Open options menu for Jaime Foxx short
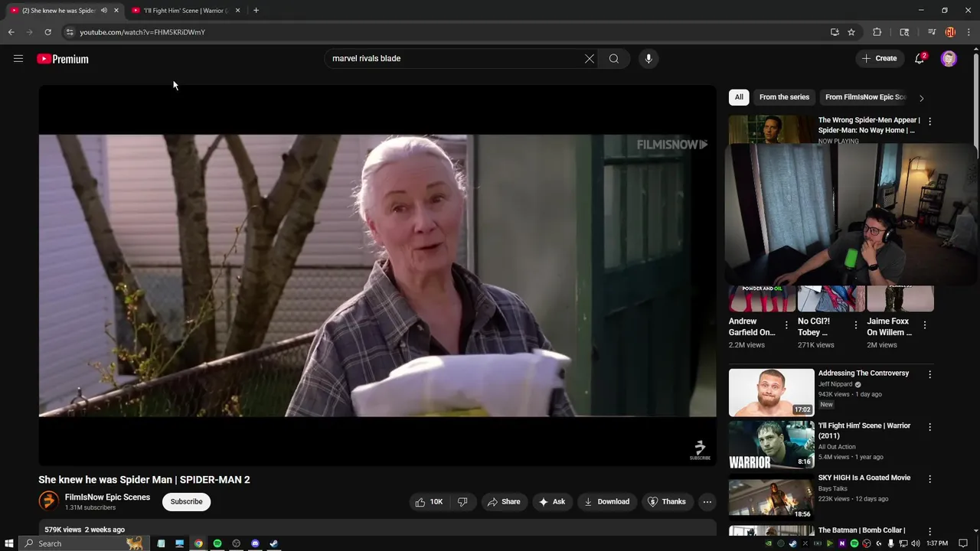 pyautogui.click(x=925, y=325)
